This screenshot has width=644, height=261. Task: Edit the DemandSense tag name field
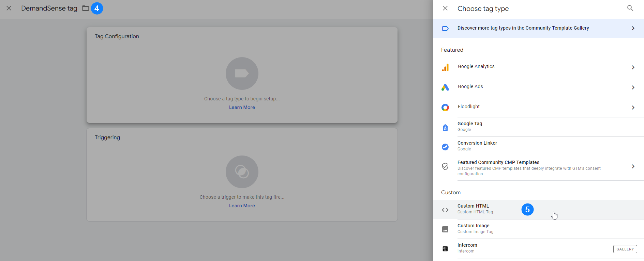49,8
